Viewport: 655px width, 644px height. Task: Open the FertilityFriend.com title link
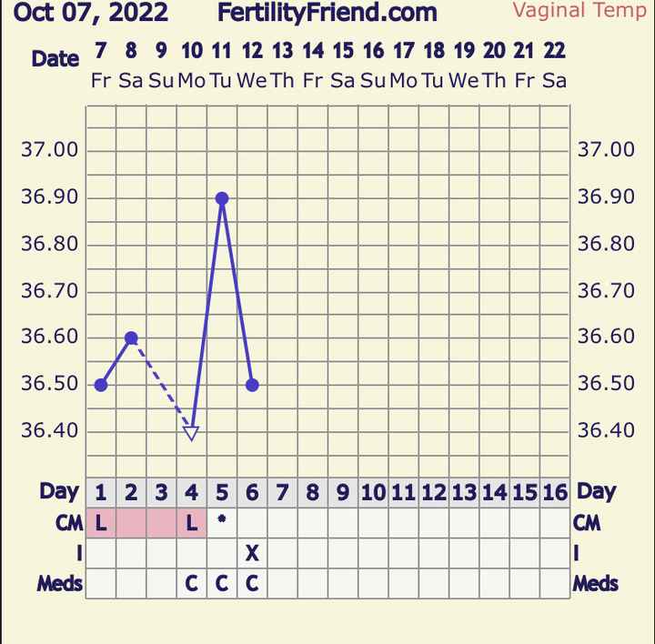(x=327, y=14)
